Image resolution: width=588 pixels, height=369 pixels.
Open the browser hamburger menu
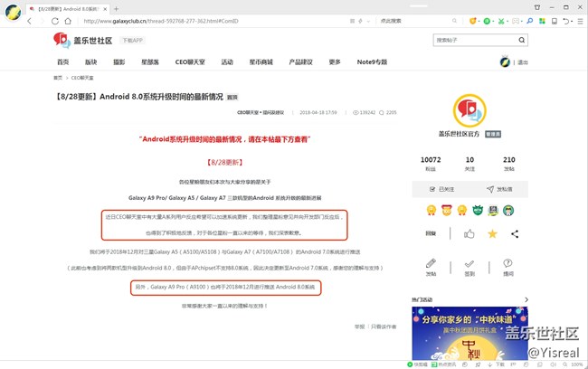pyautogui.click(x=580, y=21)
